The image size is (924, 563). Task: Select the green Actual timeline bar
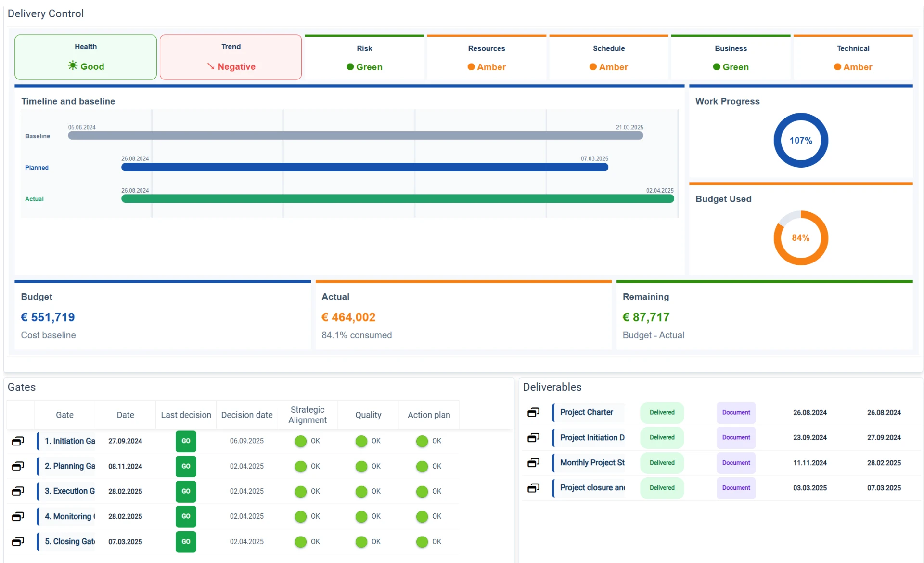pyautogui.click(x=398, y=199)
